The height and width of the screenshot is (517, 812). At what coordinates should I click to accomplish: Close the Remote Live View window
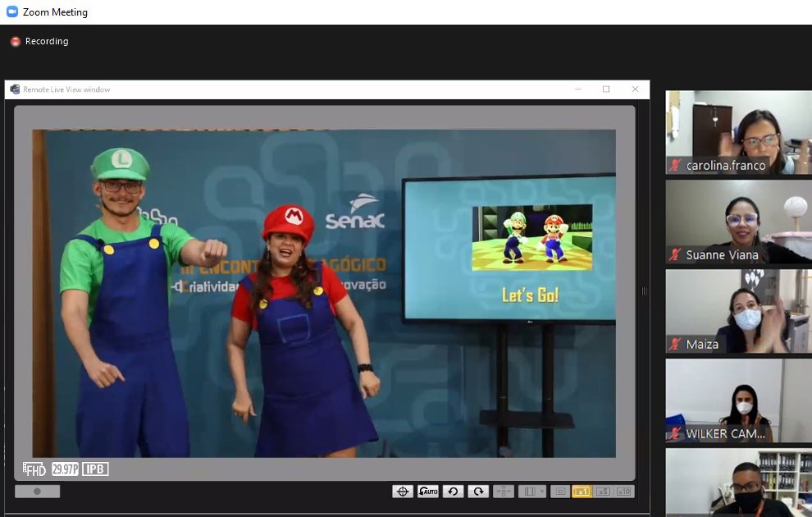click(635, 89)
